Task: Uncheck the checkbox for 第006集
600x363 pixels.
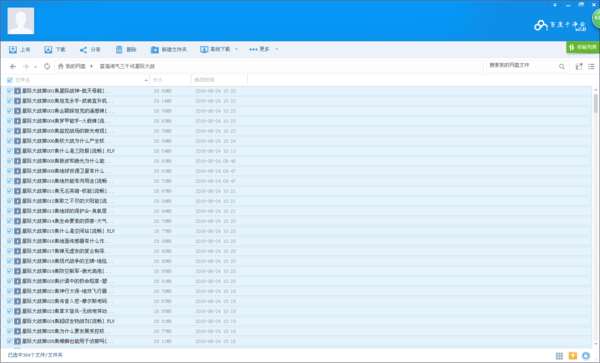Action: tap(10, 141)
